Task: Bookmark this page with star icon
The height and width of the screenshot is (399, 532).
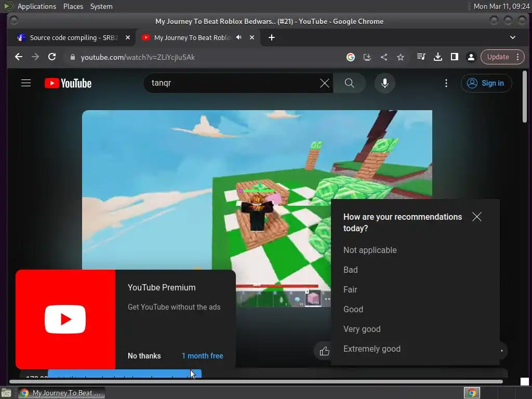Action: click(x=401, y=57)
